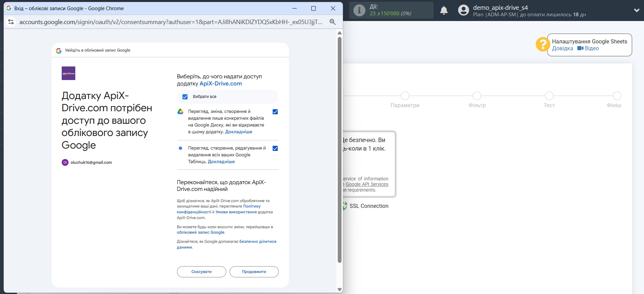
Task: Minimize the Google sign-in Chrome window
Action: (294, 8)
